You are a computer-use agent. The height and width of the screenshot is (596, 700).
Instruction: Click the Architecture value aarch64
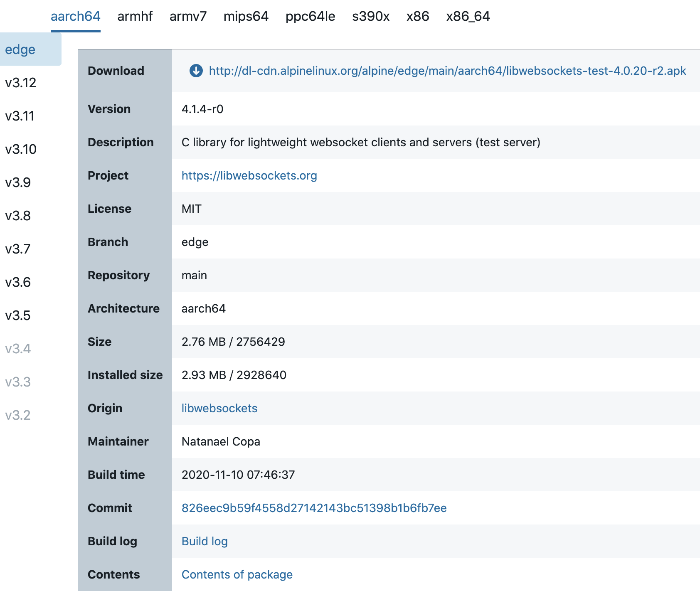[204, 308]
